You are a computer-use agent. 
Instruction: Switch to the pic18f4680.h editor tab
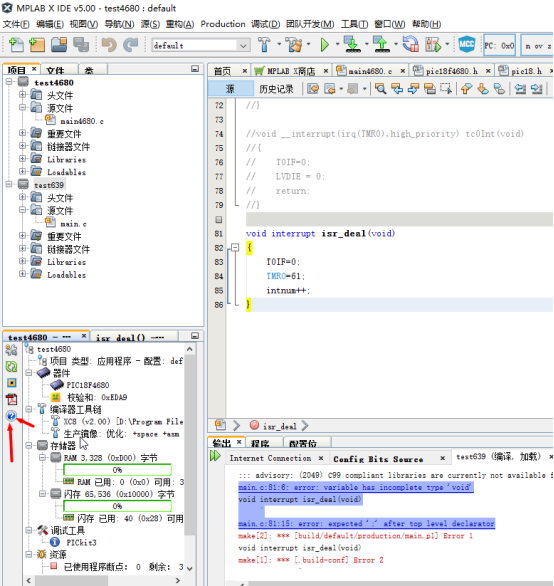click(452, 71)
